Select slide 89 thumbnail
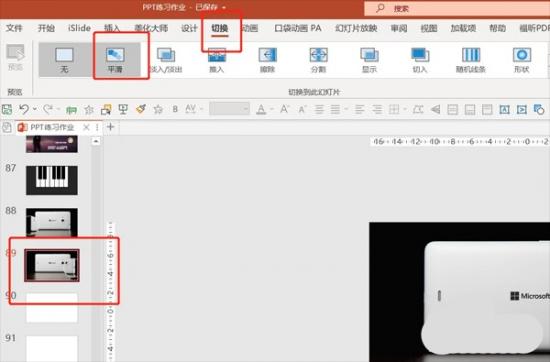 coord(52,265)
